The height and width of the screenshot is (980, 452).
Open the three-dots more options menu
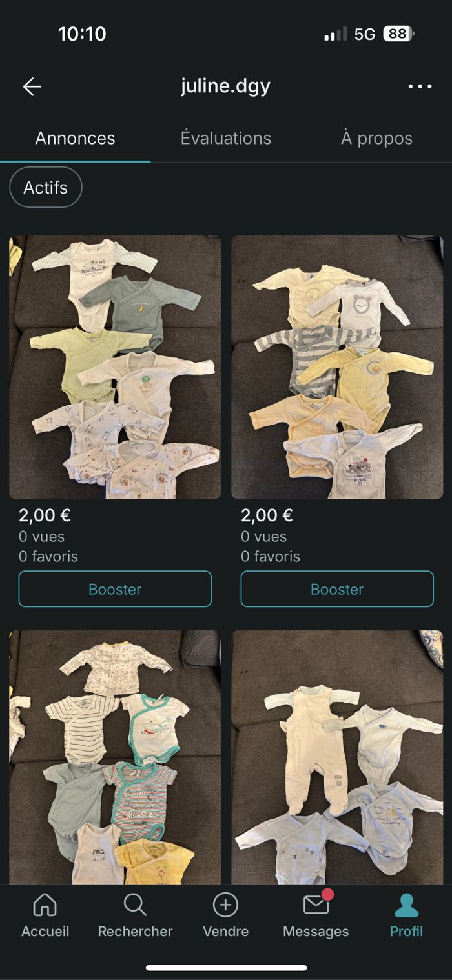(x=420, y=86)
